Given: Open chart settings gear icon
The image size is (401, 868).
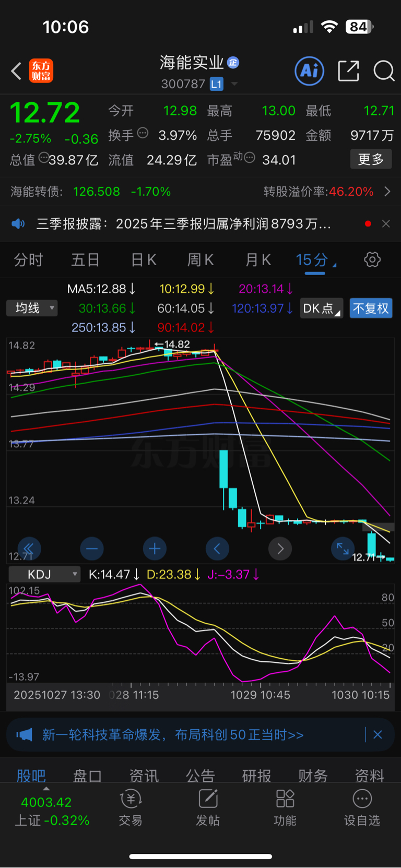Looking at the screenshot, I should 372,259.
